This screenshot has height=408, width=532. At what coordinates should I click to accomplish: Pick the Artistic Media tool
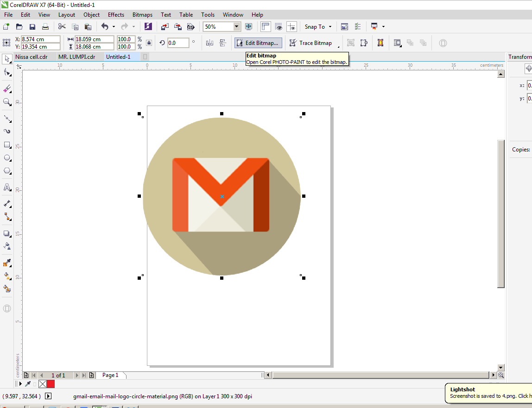coord(7,131)
